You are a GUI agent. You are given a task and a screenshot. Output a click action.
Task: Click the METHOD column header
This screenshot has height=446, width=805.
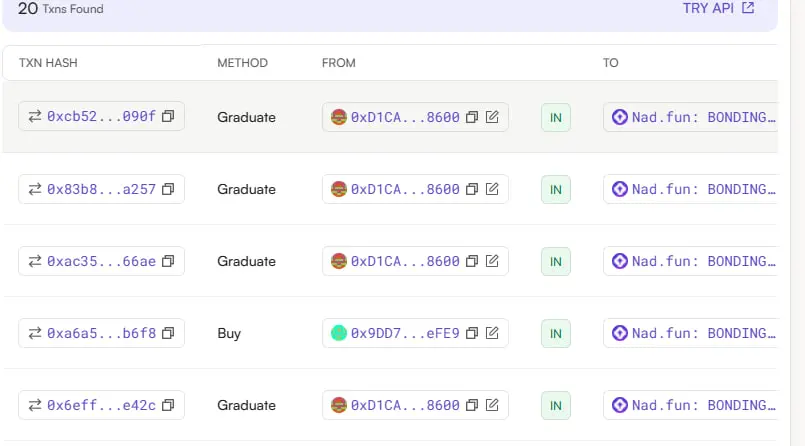click(x=242, y=63)
